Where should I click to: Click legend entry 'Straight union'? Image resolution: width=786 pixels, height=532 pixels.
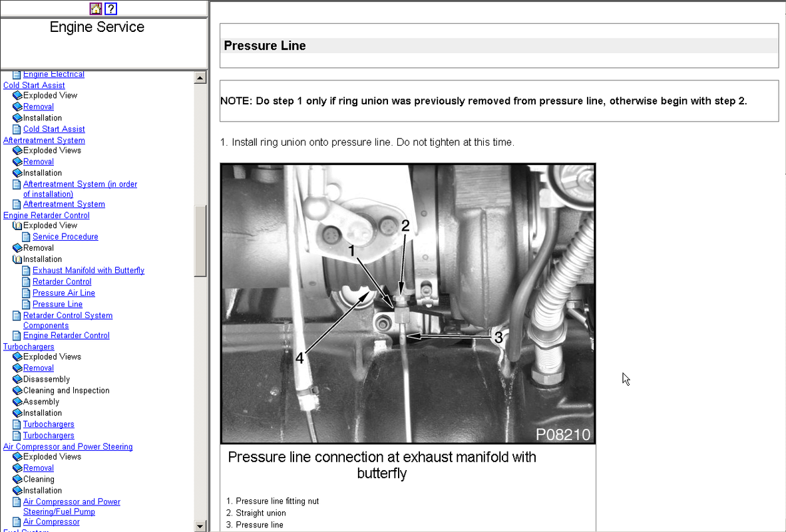pos(261,513)
